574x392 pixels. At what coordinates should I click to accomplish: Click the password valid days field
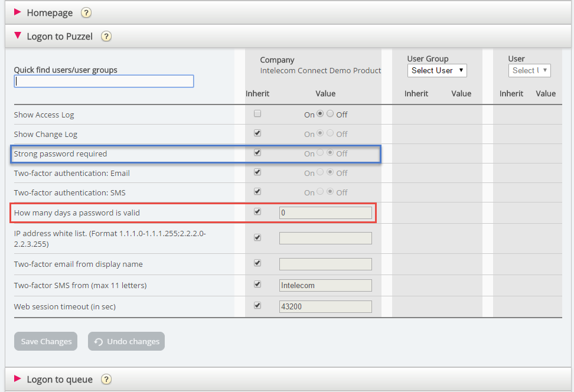325,213
